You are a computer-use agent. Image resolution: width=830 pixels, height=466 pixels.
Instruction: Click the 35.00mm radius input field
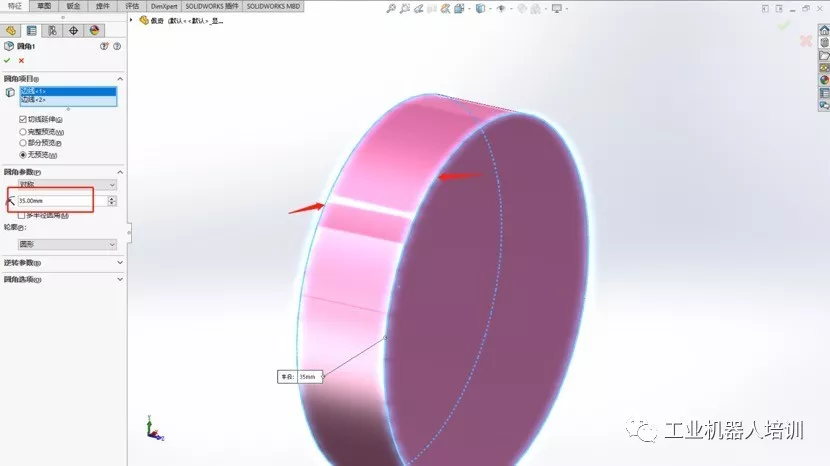coord(62,201)
